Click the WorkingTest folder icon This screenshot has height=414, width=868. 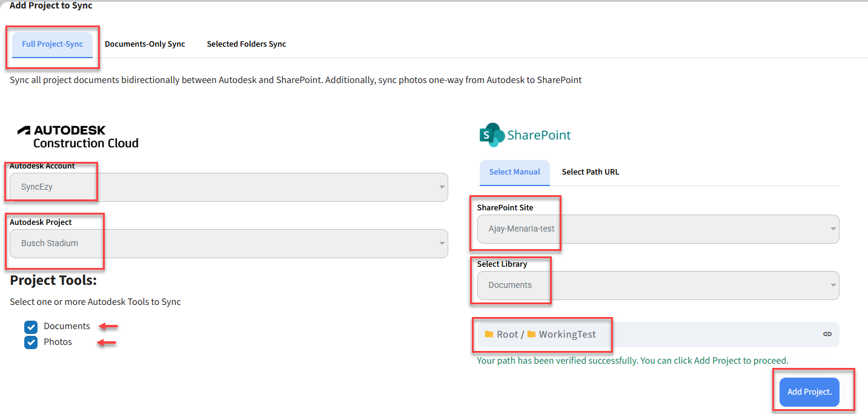(x=531, y=334)
